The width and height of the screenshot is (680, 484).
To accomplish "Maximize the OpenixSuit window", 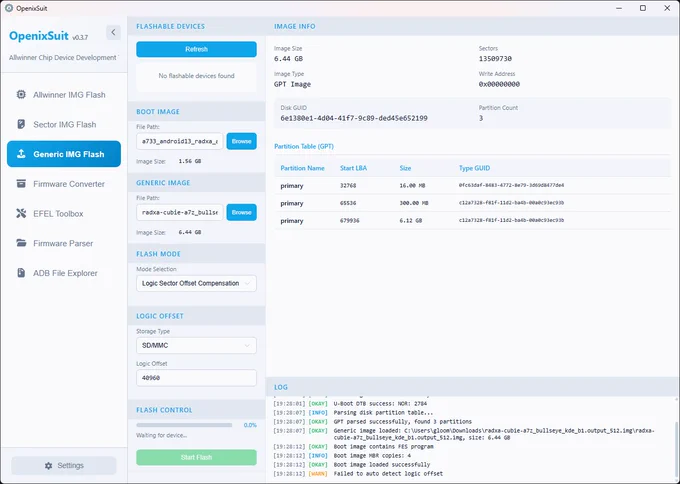I will (x=643, y=8).
